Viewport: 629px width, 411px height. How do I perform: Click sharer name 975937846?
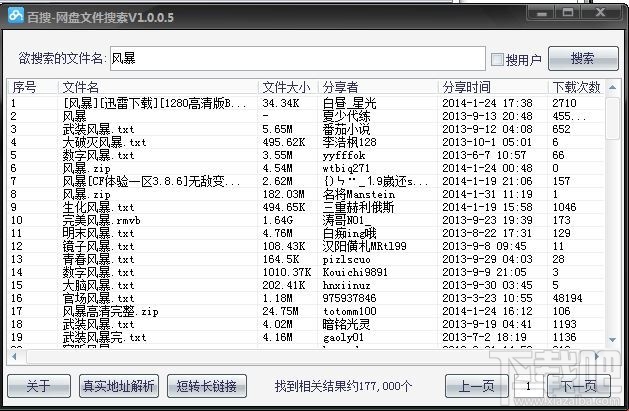click(349, 298)
